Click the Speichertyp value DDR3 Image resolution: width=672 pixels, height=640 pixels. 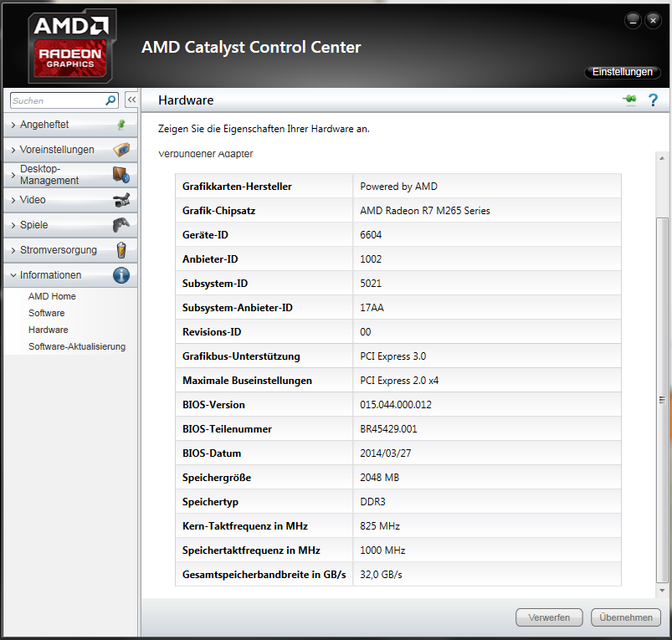tap(372, 502)
